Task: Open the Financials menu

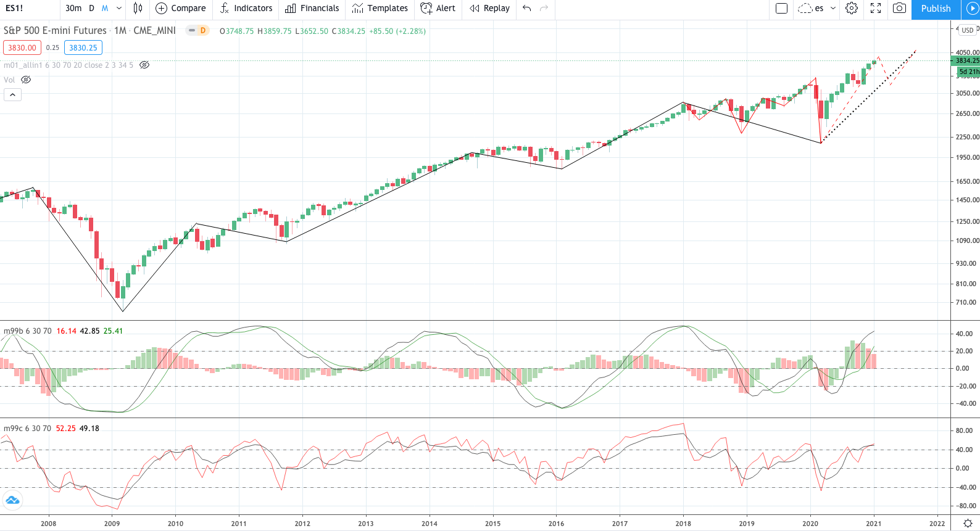Action: point(312,8)
